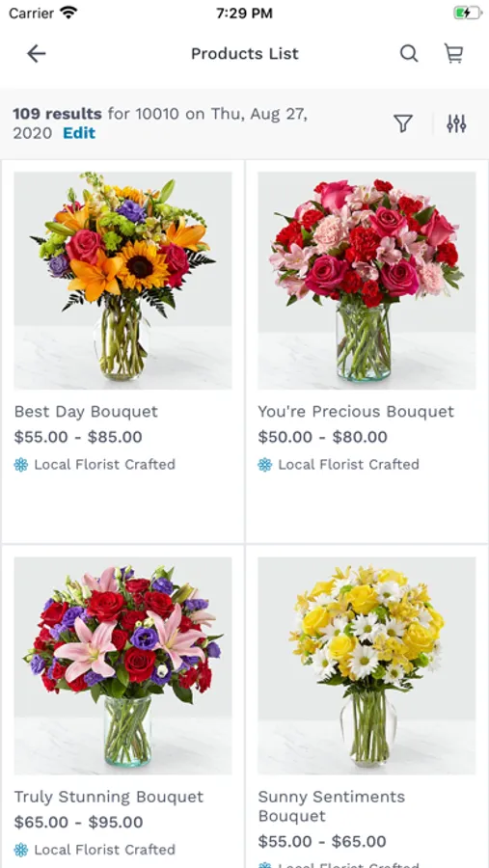
Task: Open the Best Day Bouquet photo
Action: [x=122, y=281]
